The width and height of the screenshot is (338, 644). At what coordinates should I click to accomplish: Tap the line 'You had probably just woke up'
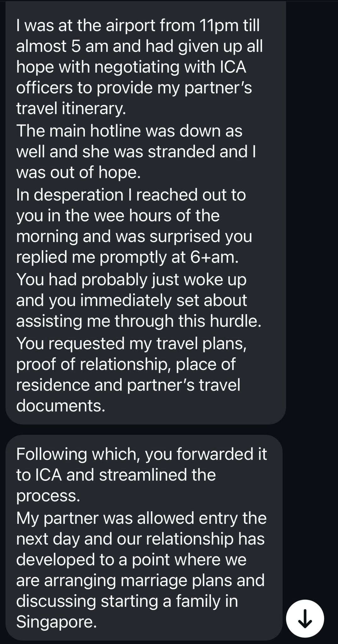131,279
